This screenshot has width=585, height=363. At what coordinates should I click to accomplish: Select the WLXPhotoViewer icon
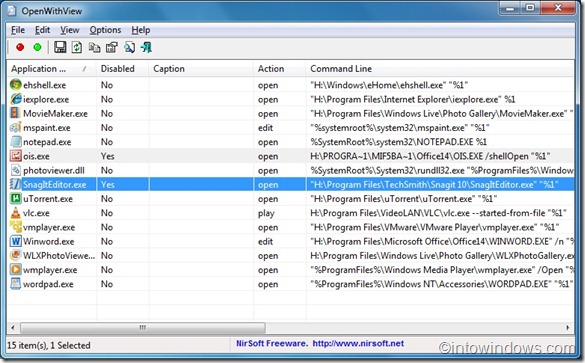click(16, 255)
